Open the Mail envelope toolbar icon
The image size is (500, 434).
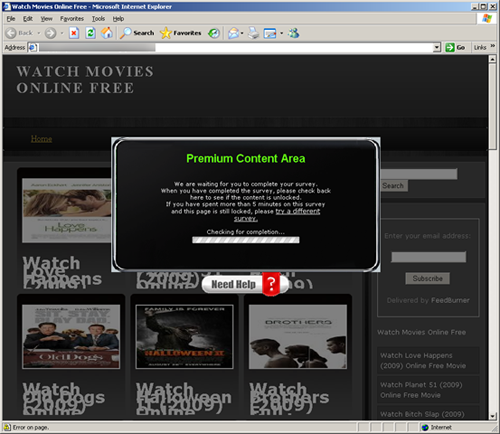pos(233,33)
